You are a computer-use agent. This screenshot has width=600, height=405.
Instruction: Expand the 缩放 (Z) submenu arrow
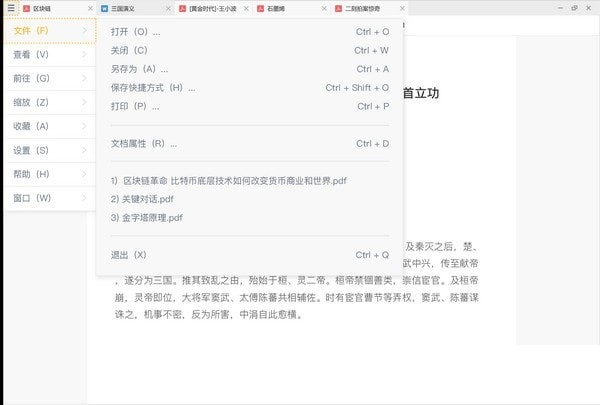(x=85, y=103)
